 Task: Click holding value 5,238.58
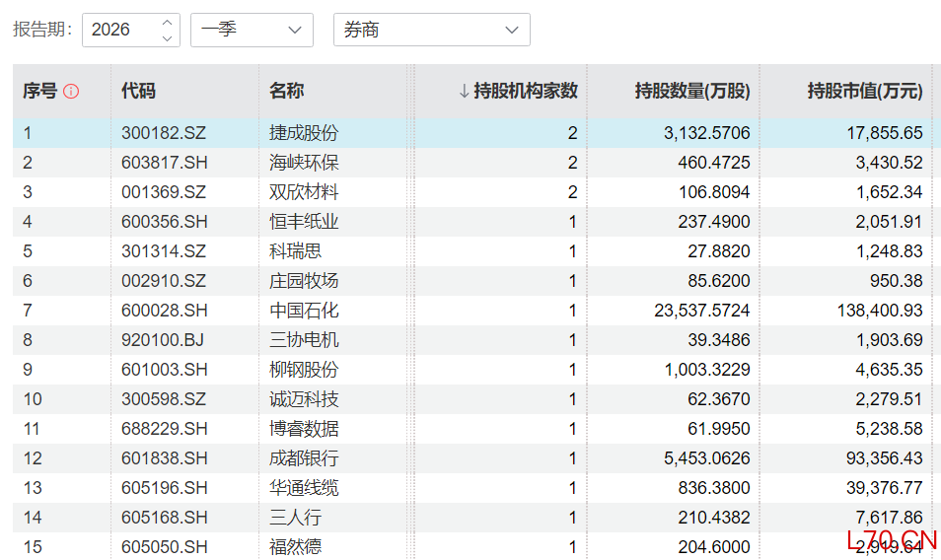(x=889, y=429)
